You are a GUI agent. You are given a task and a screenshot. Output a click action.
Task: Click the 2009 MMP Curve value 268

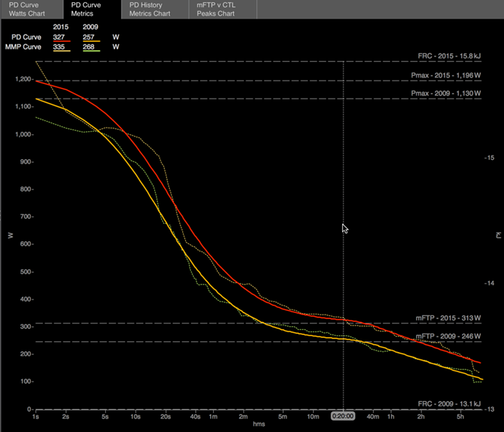pos(89,47)
